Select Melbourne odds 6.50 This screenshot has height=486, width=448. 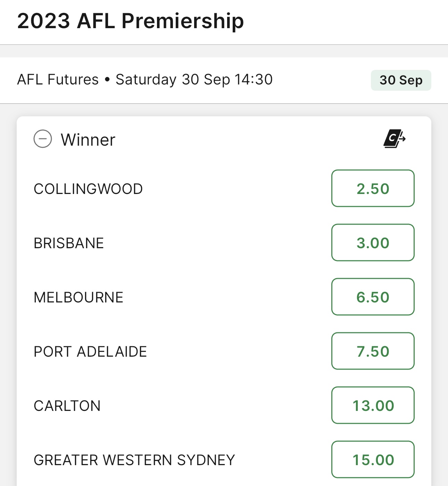coord(373,297)
